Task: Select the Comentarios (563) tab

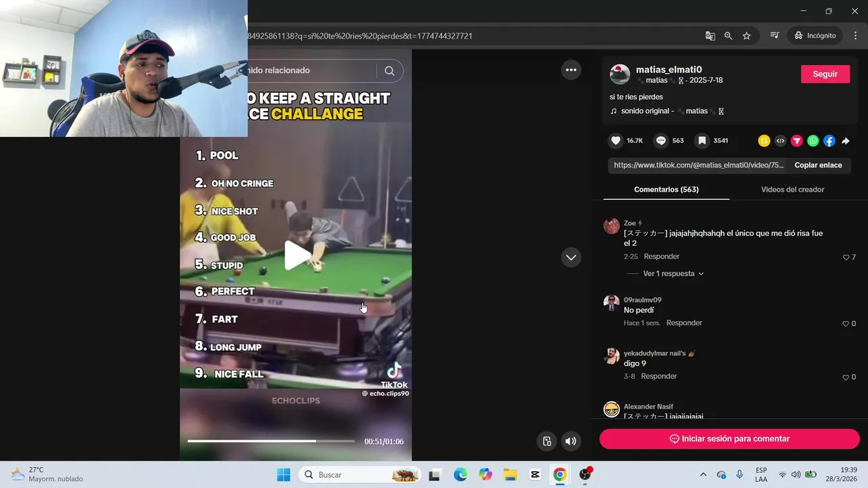Action: tap(666, 190)
